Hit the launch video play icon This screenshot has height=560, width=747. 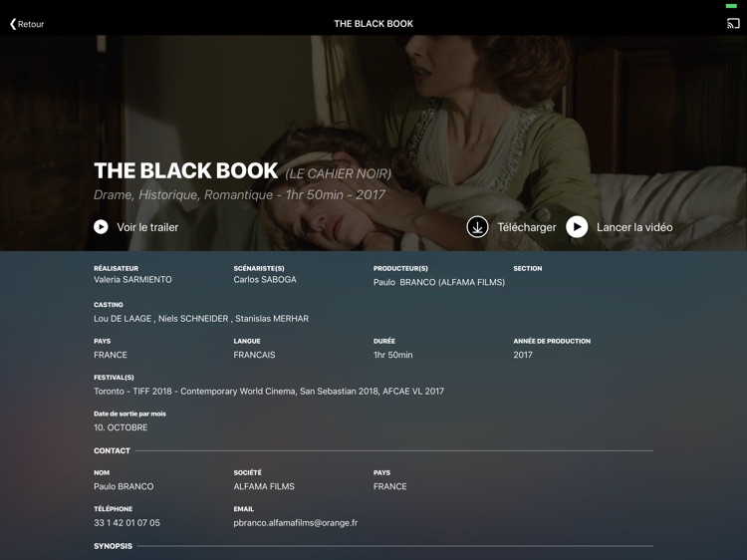point(577,227)
